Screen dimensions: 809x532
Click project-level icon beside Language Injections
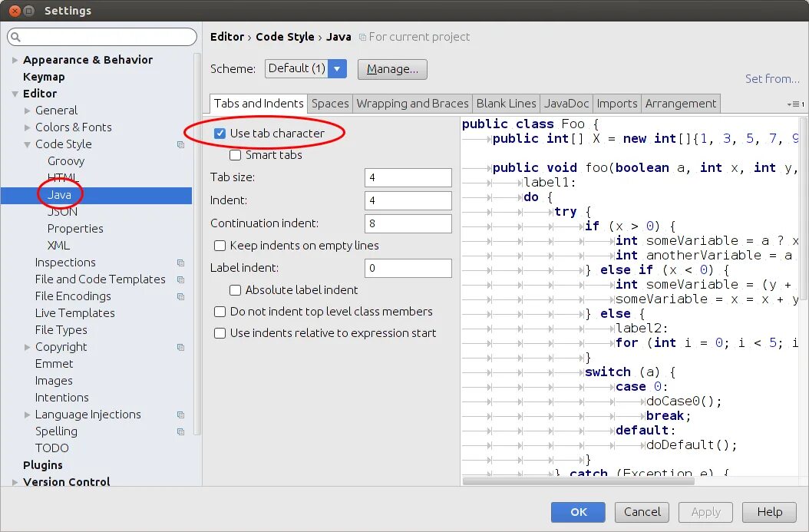coord(180,415)
